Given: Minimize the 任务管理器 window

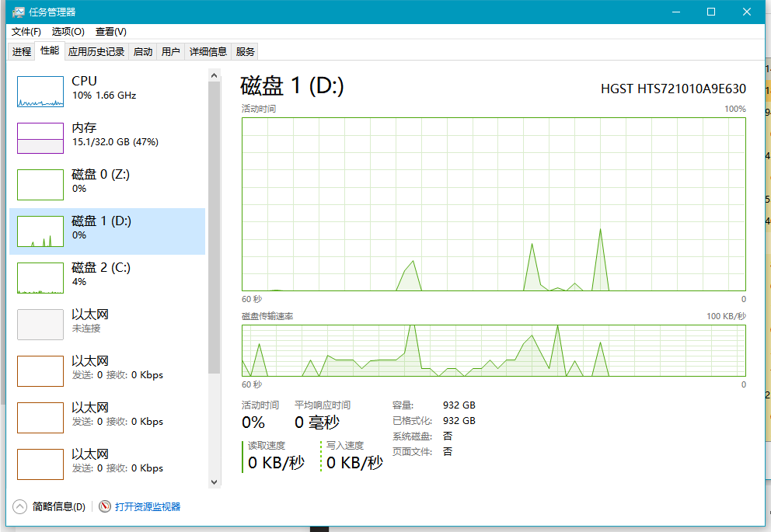Looking at the screenshot, I should (x=676, y=12).
